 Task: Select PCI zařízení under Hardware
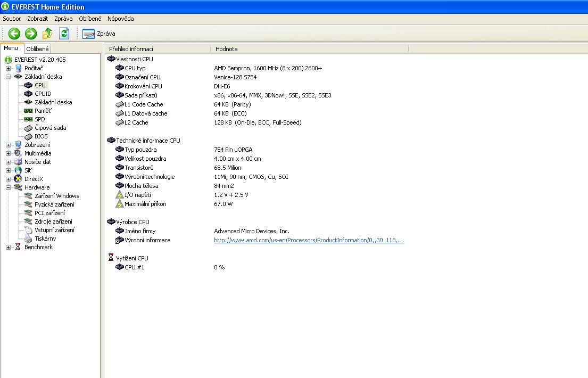pyautogui.click(x=49, y=213)
